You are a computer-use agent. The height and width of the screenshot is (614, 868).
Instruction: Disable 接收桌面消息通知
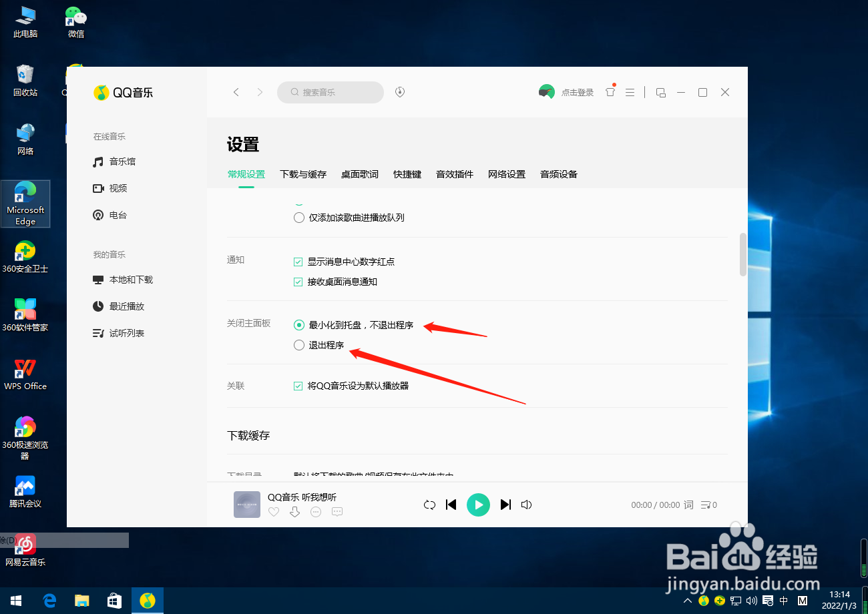click(x=298, y=282)
